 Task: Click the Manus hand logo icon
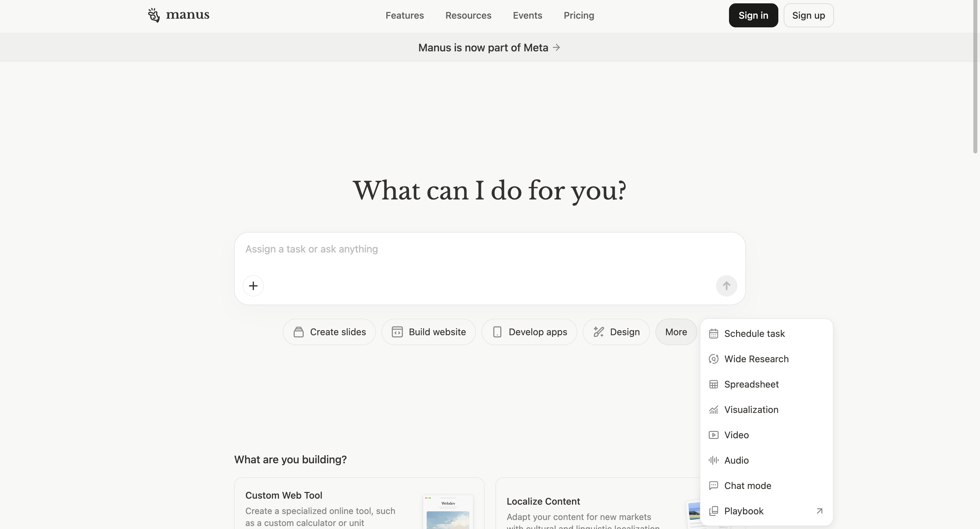pyautogui.click(x=154, y=15)
